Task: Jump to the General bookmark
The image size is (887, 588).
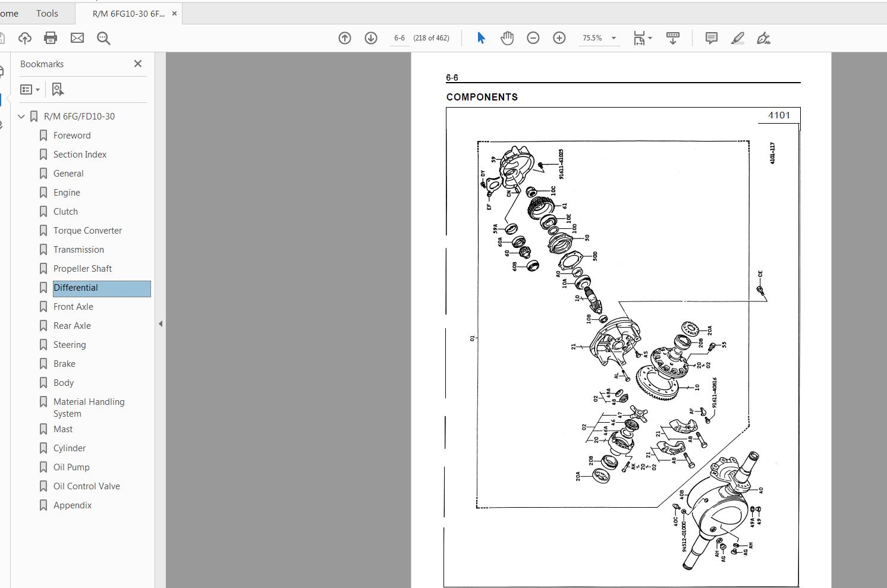Action: [68, 174]
